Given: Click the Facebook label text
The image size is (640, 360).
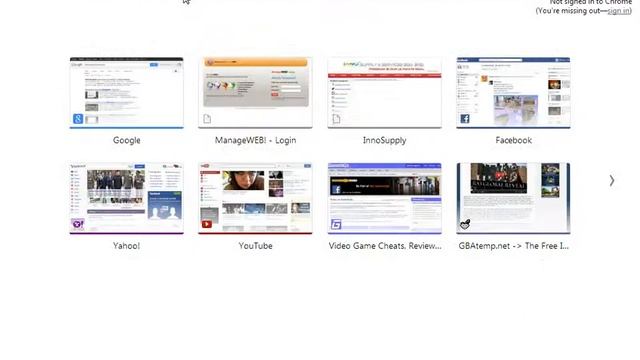Looking at the screenshot, I should click(x=513, y=140).
